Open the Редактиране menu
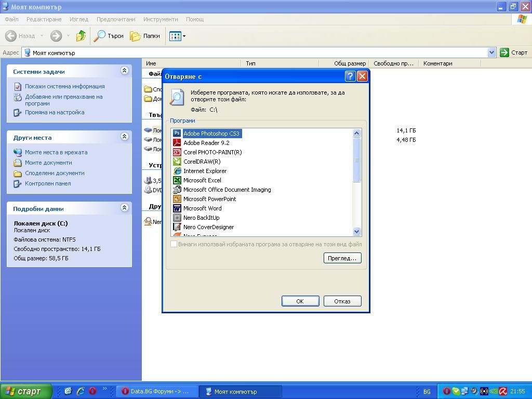The height and width of the screenshot is (399, 532). coord(44,19)
